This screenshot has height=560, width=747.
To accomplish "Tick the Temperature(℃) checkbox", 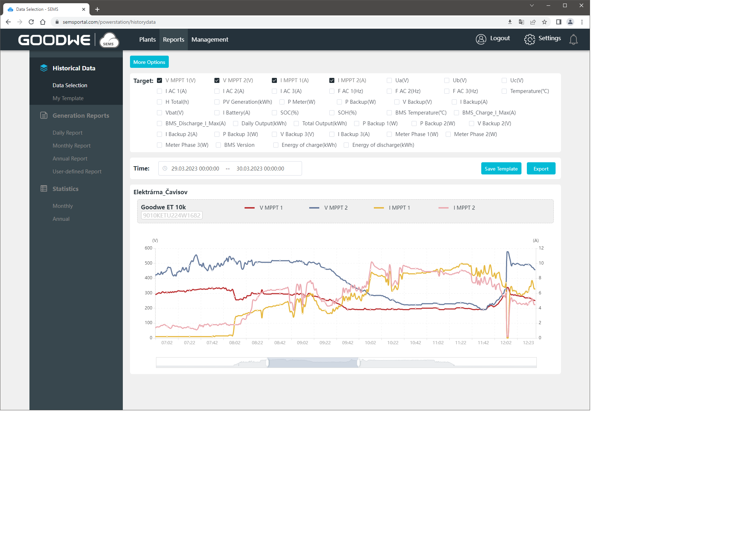I will [x=504, y=91].
